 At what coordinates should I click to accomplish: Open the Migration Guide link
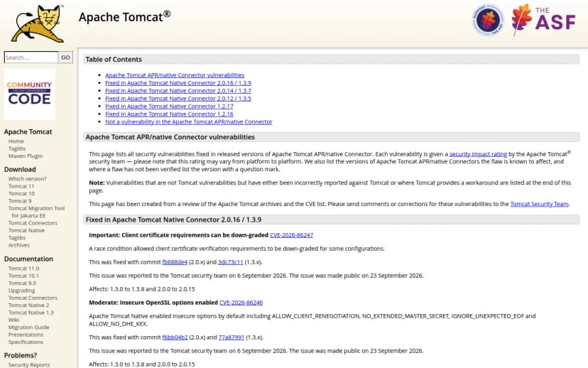[28, 327]
